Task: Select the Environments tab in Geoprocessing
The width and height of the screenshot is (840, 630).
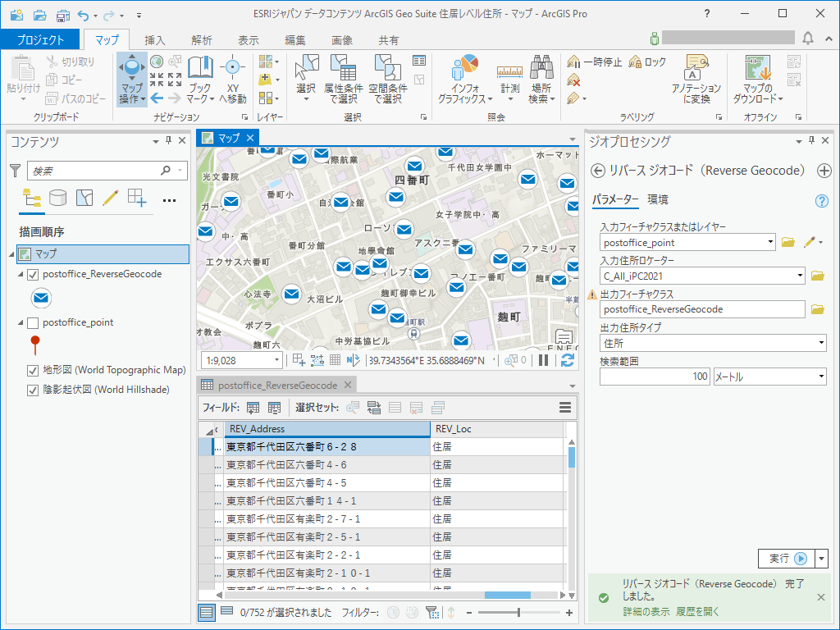Action: pos(657,199)
